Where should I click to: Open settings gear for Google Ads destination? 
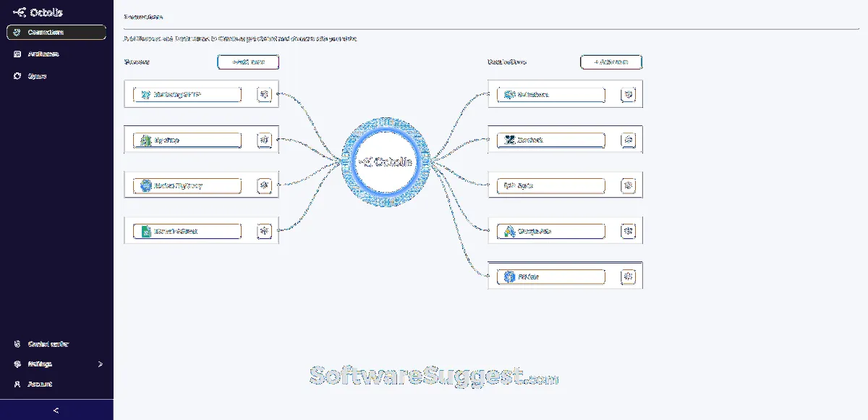coord(629,232)
